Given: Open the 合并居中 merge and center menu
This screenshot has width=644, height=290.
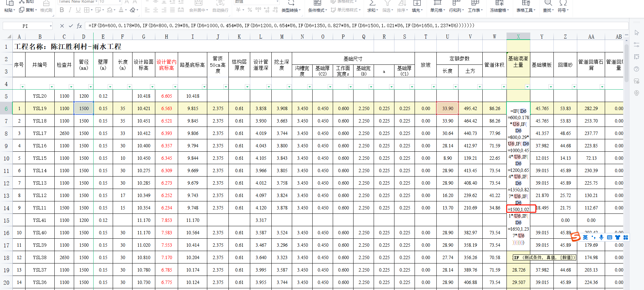Looking at the screenshot, I should coord(199,10).
